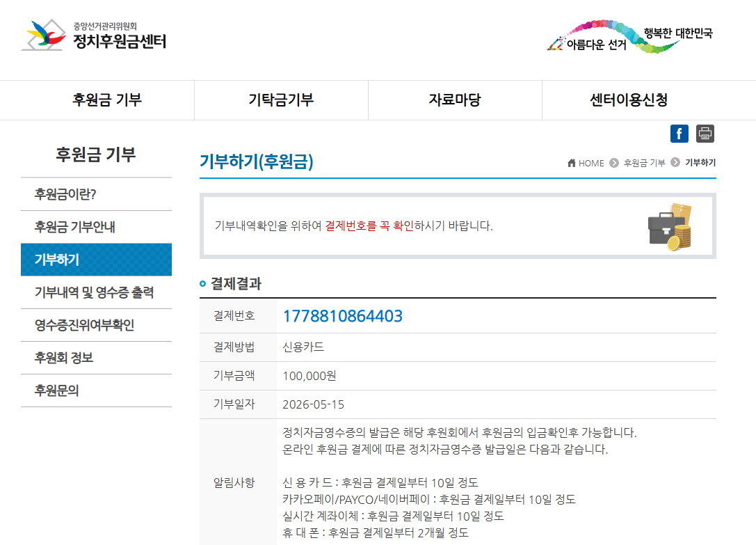This screenshot has width=756, height=545.
Task: Share the page via the Facebook icon
Action: pos(679,134)
